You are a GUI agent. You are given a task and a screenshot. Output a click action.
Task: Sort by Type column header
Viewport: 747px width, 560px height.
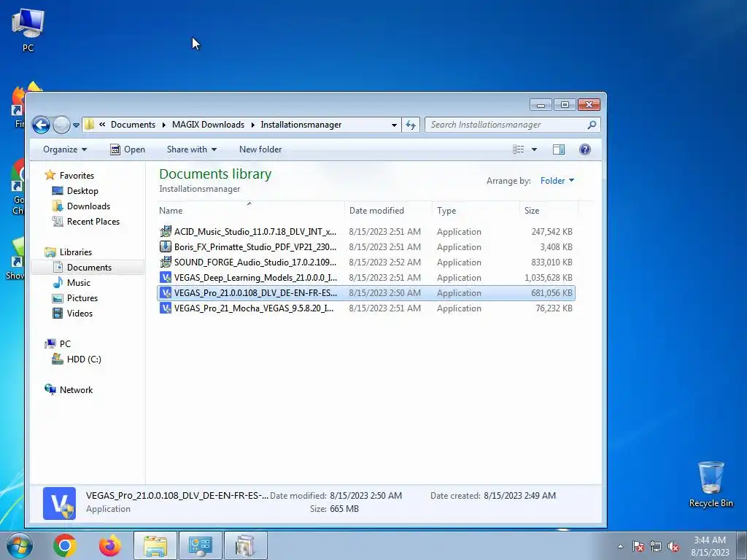tap(476, 211)
